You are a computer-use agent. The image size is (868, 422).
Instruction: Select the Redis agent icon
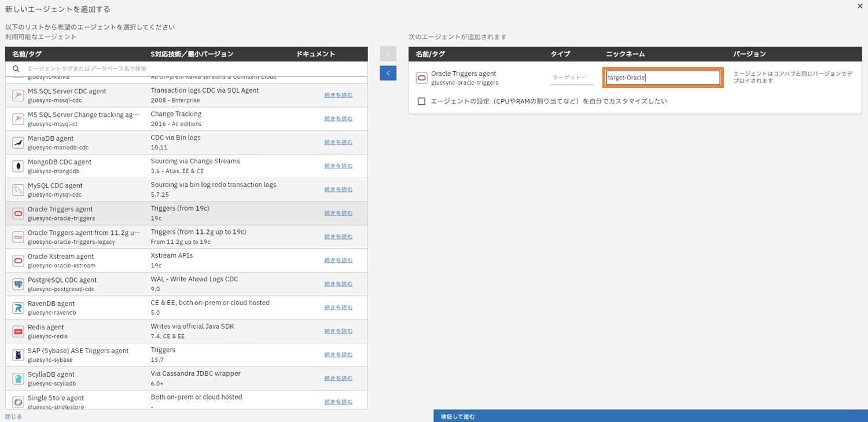click(x=18, y=331)
